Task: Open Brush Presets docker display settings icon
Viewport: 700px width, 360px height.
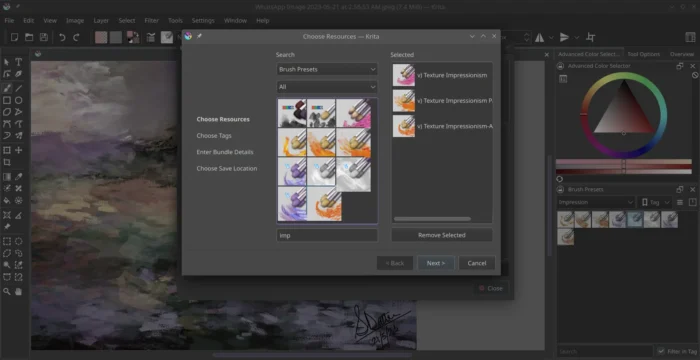Action: click(679, 202)
